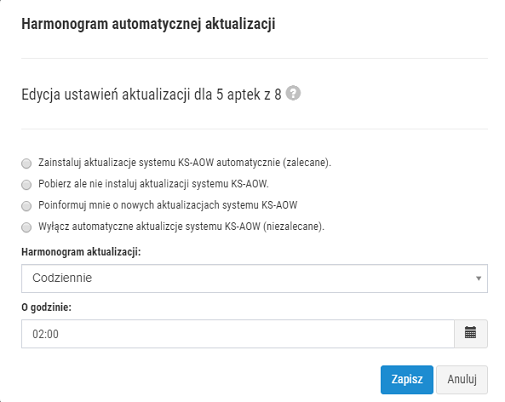Click the 'Wyłącz automatyczne aktualizcje systemu' label text
This screenshot has height=402, width=505.
(181, 226)
